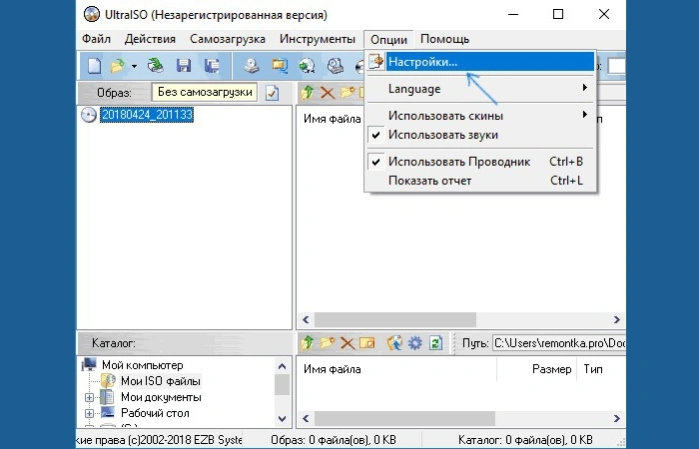The image size is (699, 449).
Task: Click the red X delete icon in catalog toolbar
Action: [x=347, y=343]
